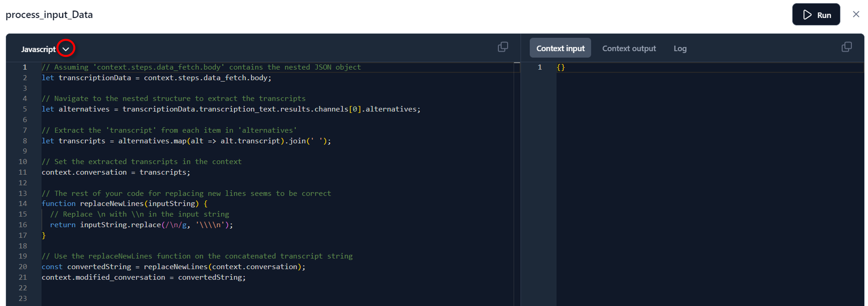868x306 pixels.
Task: Click line 5 'let alternatives' statement
Action: (231, 109)
